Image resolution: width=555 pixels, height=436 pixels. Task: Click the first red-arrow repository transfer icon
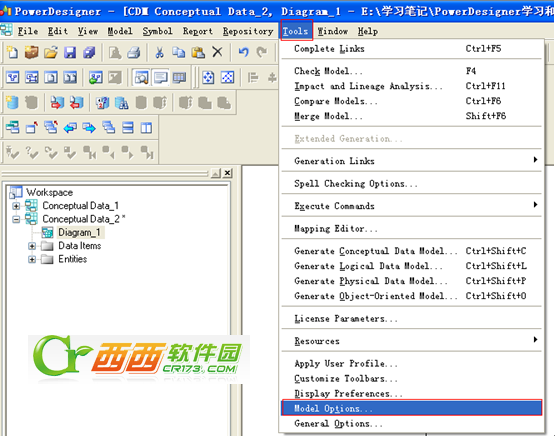click(x=57, y=103)
